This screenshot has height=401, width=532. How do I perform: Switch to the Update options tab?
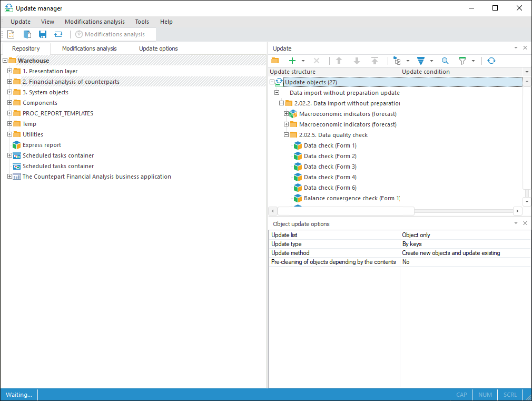point(158,48)
